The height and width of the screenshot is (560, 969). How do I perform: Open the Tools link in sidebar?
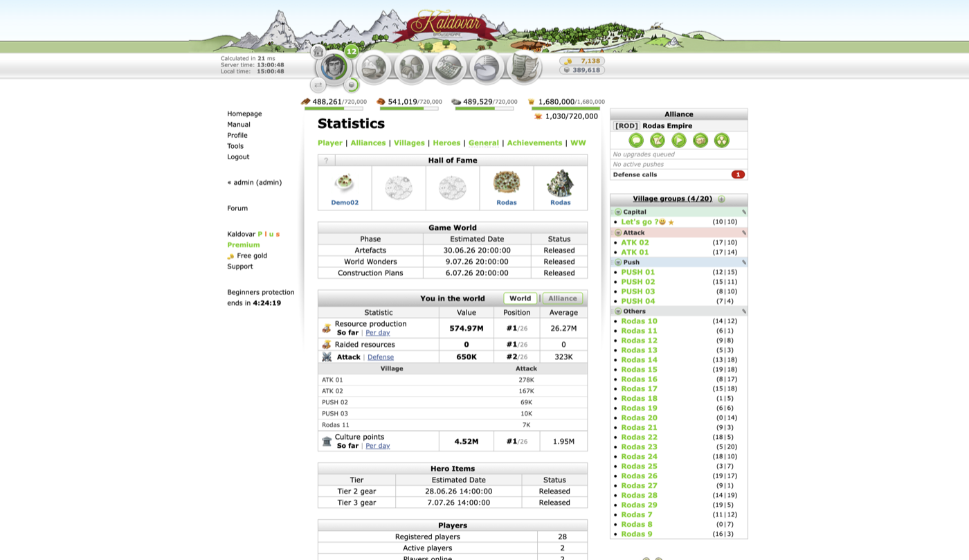235,146
